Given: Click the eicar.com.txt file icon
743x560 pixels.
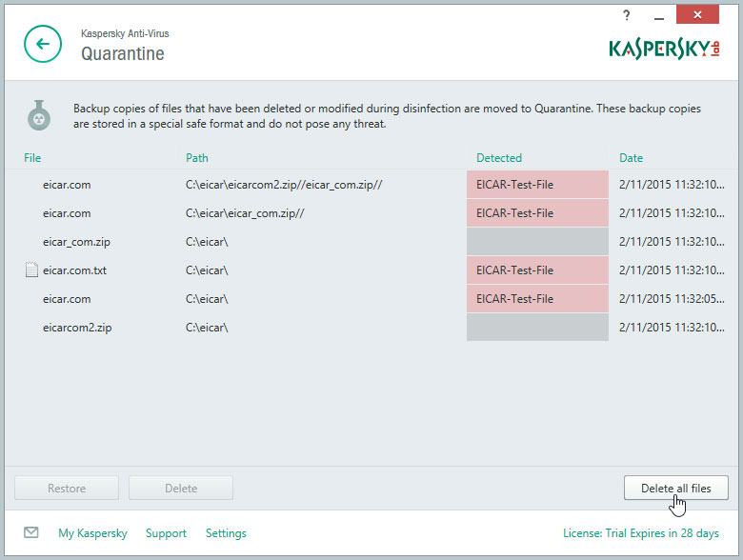Looking at the screenshot, I should 31,270.
